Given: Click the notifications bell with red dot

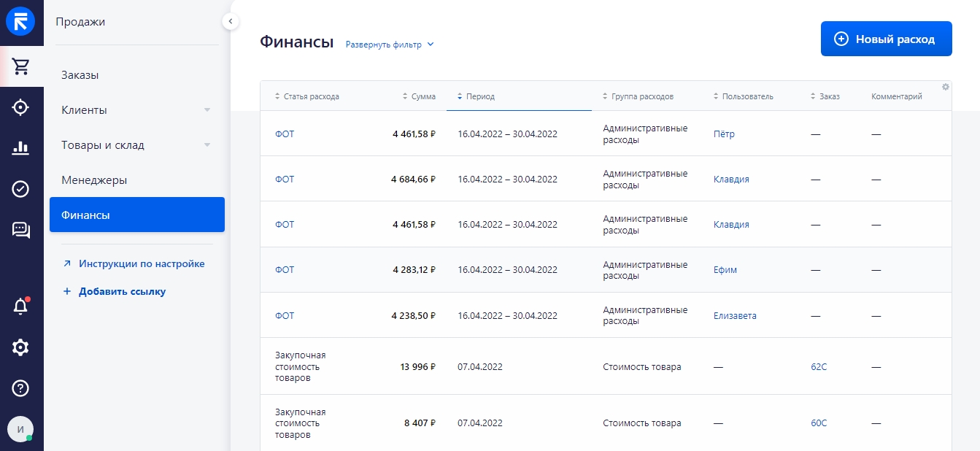Looking at the screenshot, I should tap(21, 306).
